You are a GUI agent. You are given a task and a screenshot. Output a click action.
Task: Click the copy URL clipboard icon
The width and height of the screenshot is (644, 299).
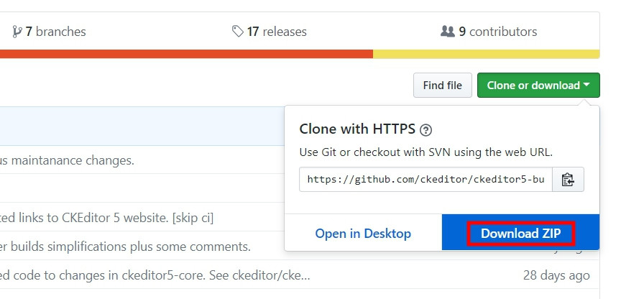click(x=568, y=180)
